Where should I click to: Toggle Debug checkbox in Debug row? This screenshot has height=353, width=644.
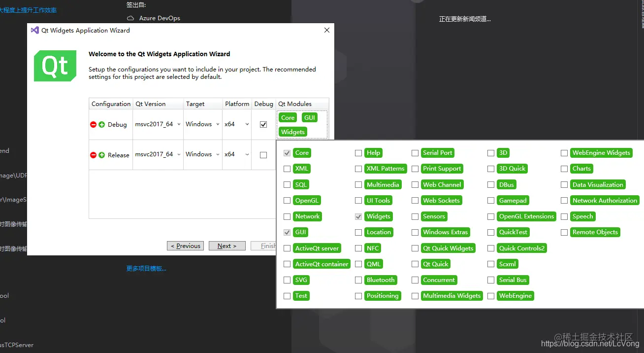(263, 125)
